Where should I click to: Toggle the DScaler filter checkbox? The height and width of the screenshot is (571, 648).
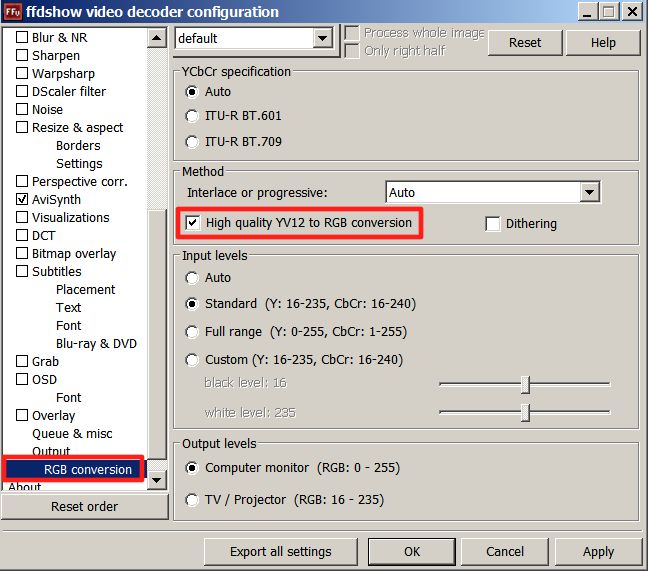pos(21,91)
